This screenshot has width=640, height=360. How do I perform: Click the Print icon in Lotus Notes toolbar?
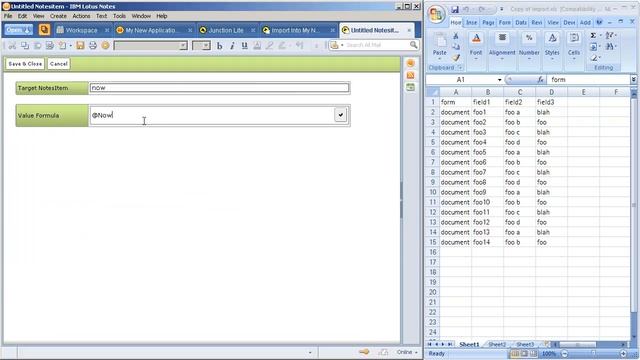93,45
